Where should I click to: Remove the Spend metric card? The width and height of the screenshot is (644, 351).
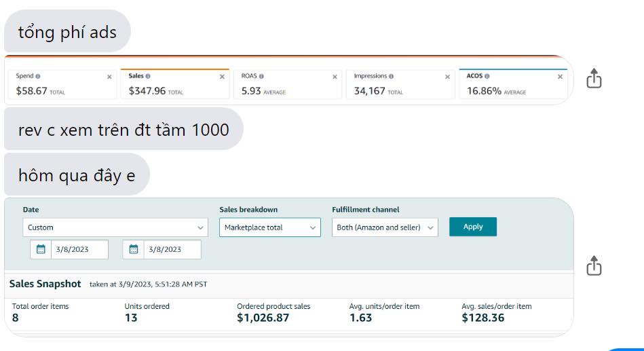click(109, 77)
